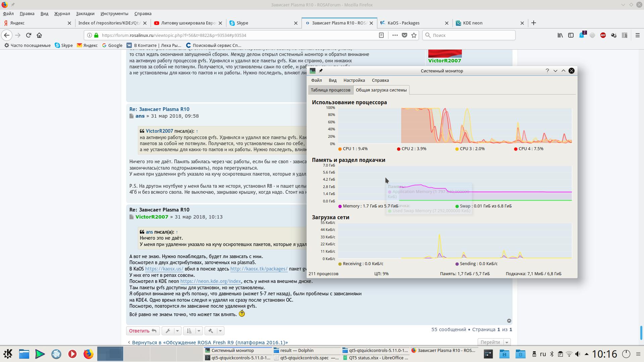Image resolution: width=644 pixels, height=362 pixels.
Task: Click the Adblock Plus extension icon
Action: 603,35
